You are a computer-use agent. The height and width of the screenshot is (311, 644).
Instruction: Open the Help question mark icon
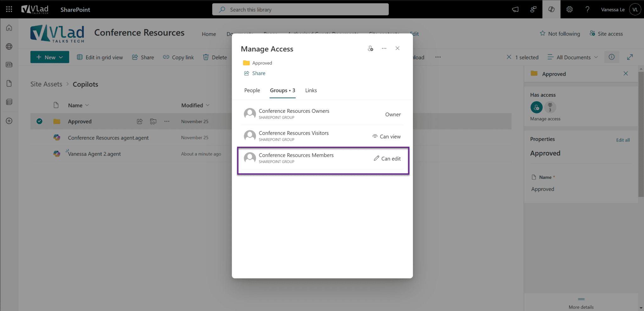click(587, 9)
